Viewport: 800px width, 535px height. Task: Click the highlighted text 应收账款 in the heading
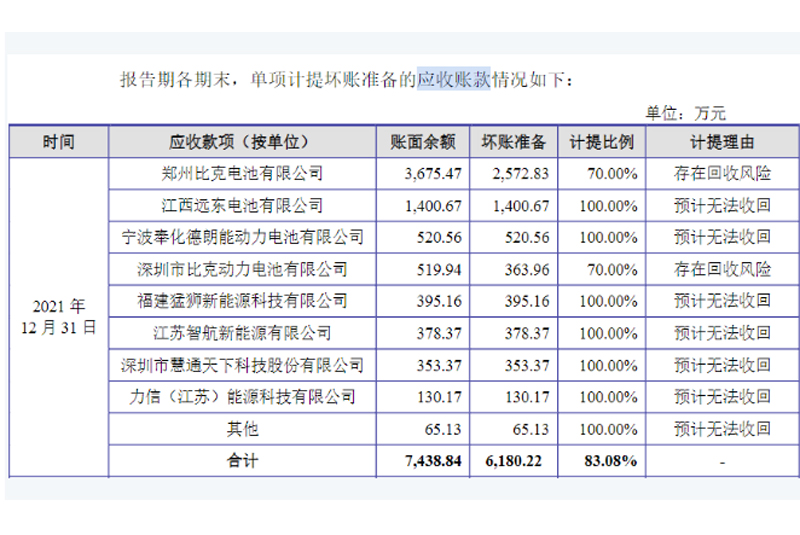[x=452, y=80]
